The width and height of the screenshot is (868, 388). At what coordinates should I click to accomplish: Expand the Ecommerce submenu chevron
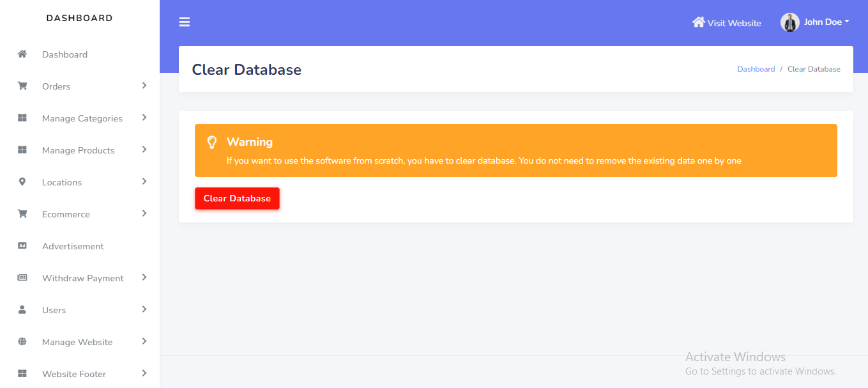coord(144,213)
